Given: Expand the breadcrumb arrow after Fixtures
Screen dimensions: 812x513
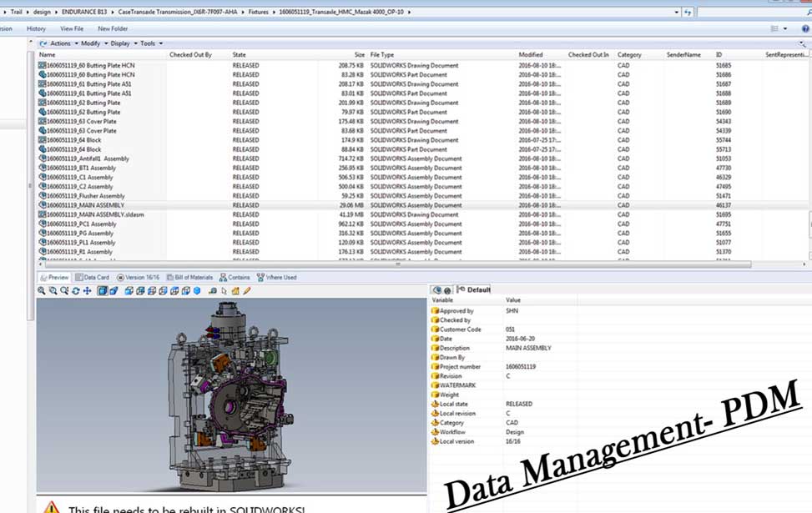Looking at the screenshot, I should click(x=274, y=12).
